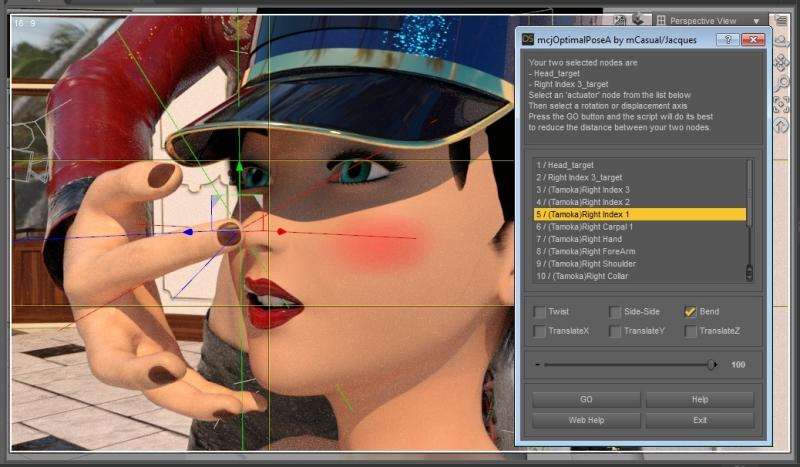Click the blue gizmo arrow handle in viewport
Image resolution: width=800 pixels, height=467 pixels.
[x=188, y=232]
